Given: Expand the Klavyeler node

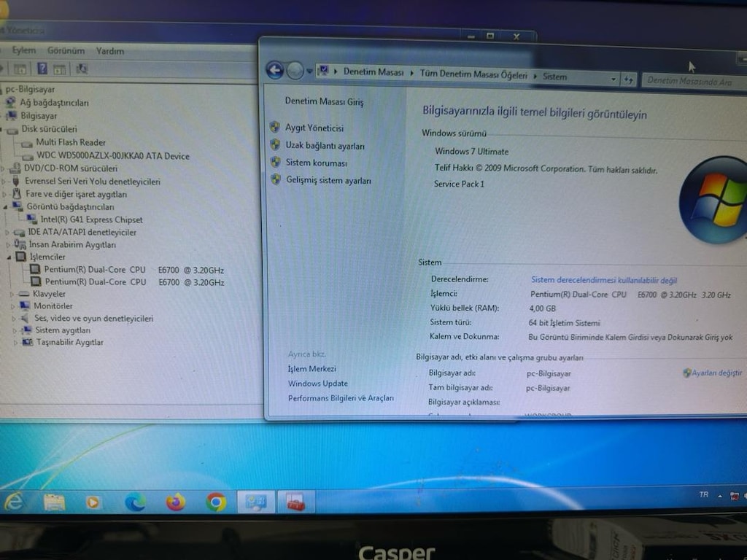Looking at the screenshot, I should click(12, 295).
